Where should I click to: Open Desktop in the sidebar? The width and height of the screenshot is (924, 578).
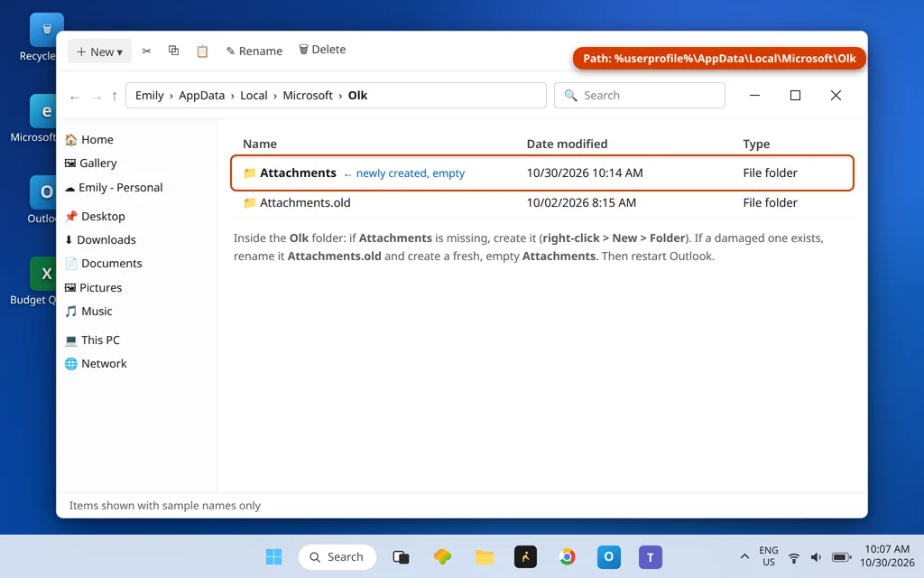point(96,217)
